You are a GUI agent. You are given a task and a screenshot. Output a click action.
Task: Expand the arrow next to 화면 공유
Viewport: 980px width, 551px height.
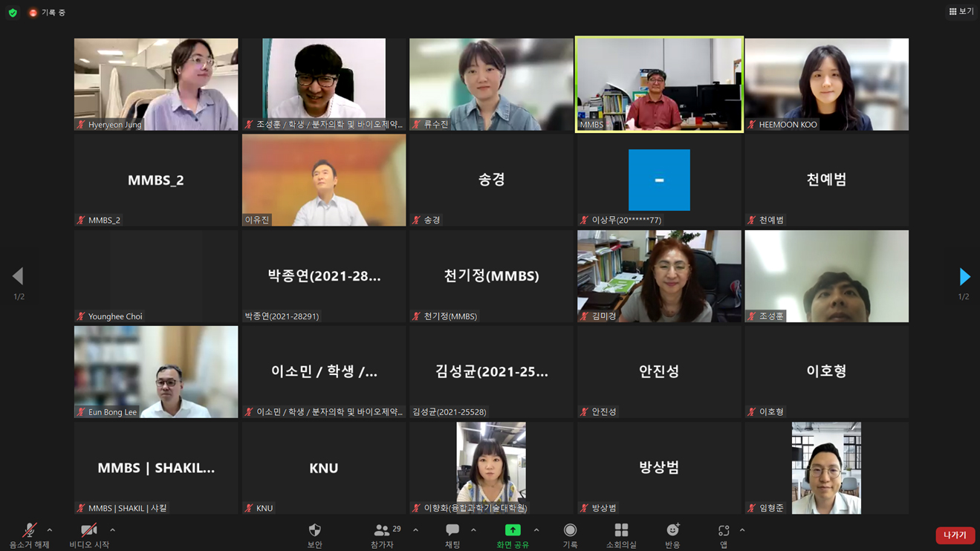[536, 530]
